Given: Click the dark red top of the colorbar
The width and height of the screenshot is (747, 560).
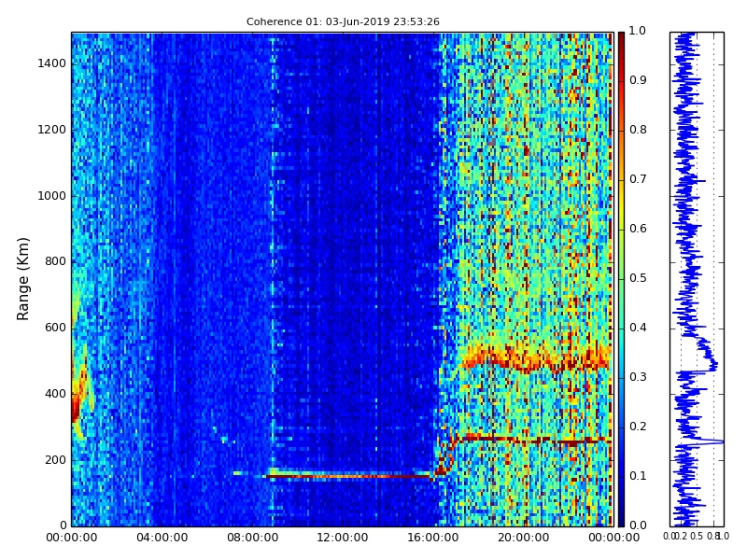Looking at the screenshot, I should coord(621,43).
